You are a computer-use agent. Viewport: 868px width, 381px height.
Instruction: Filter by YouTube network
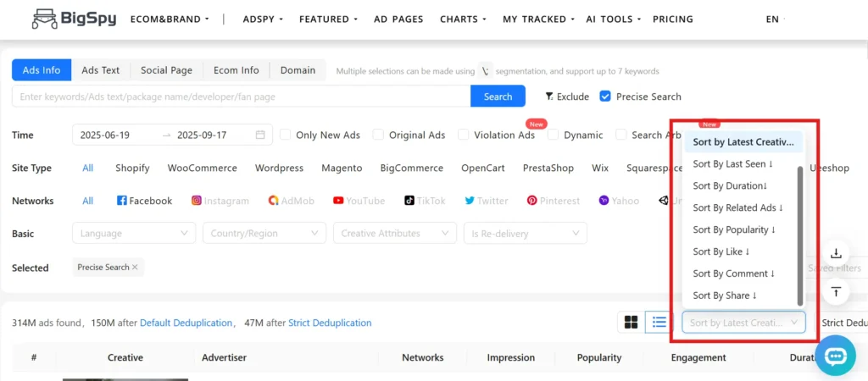pos(359,201)
